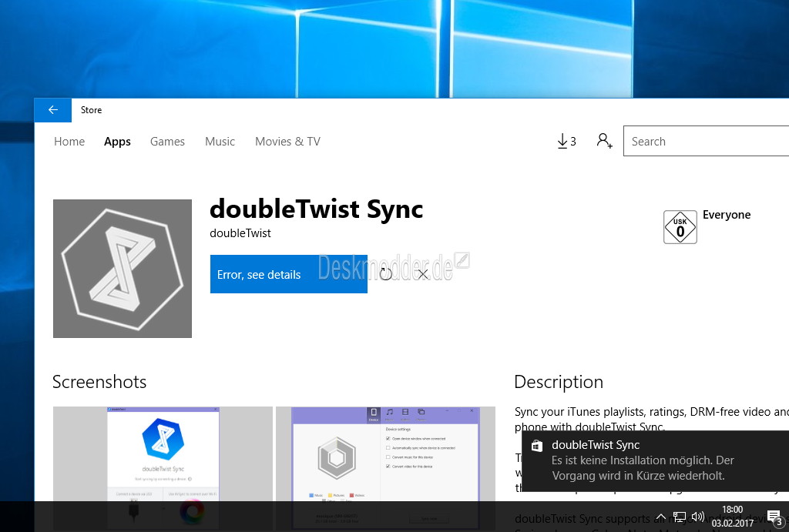Select the Apps tab
The image size is (789, 532).
tap(117, 142)
